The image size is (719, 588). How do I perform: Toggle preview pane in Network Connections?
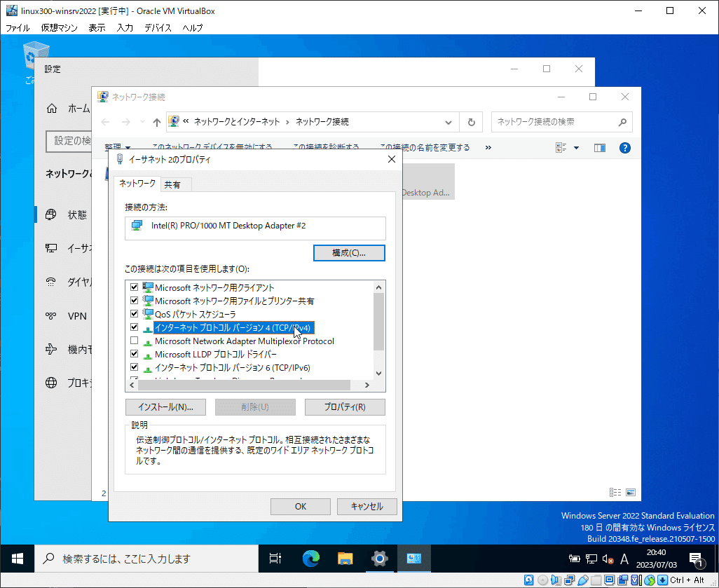point(599,148)
